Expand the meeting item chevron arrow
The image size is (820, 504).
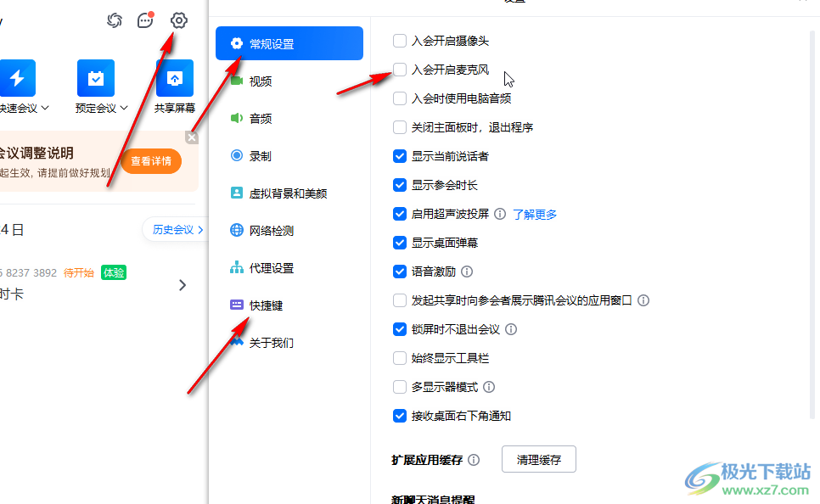point(183,285)
